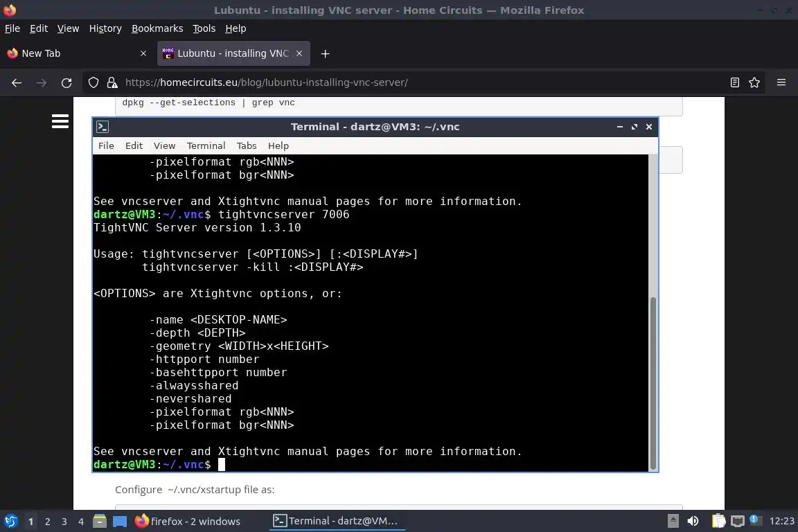Click 'Configure ~/.vnc/xstartup file as:' text
This screenshot has width=798, height=532.
pos(195,490)
